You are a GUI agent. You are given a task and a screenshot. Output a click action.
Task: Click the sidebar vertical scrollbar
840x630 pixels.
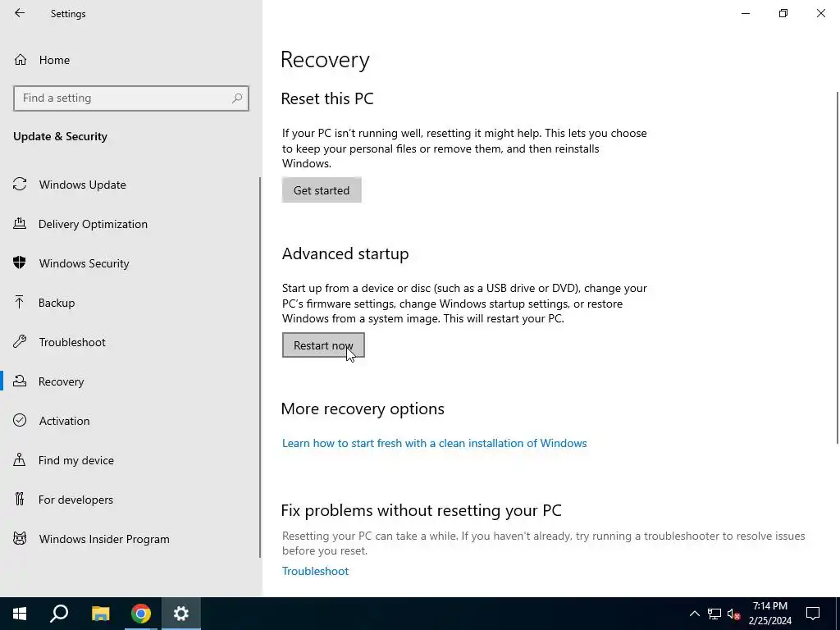point(260,367)
